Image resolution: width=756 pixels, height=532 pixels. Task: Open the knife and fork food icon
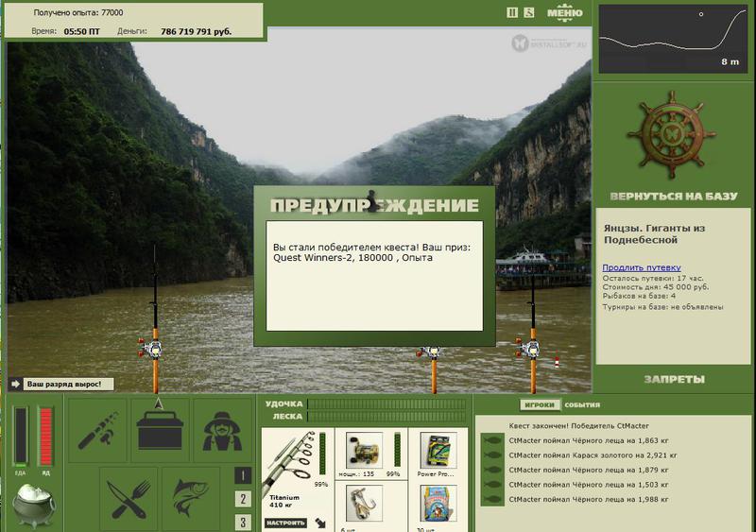(x=129, y=499)
